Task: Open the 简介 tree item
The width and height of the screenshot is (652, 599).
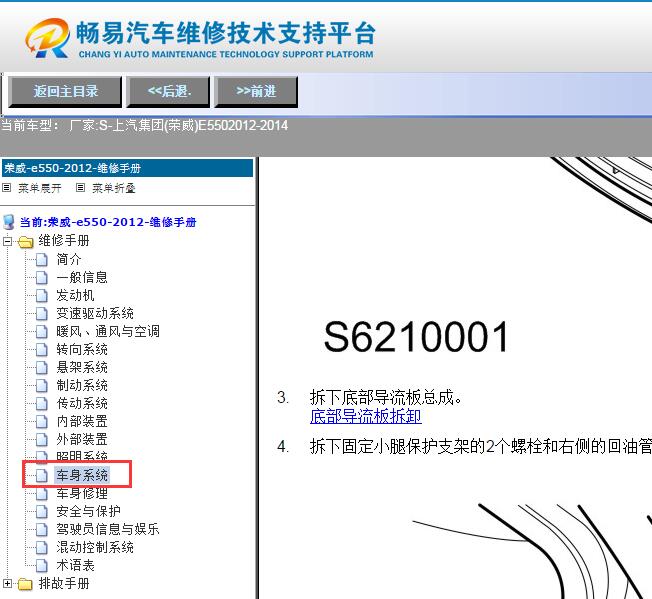Action: 69,259
